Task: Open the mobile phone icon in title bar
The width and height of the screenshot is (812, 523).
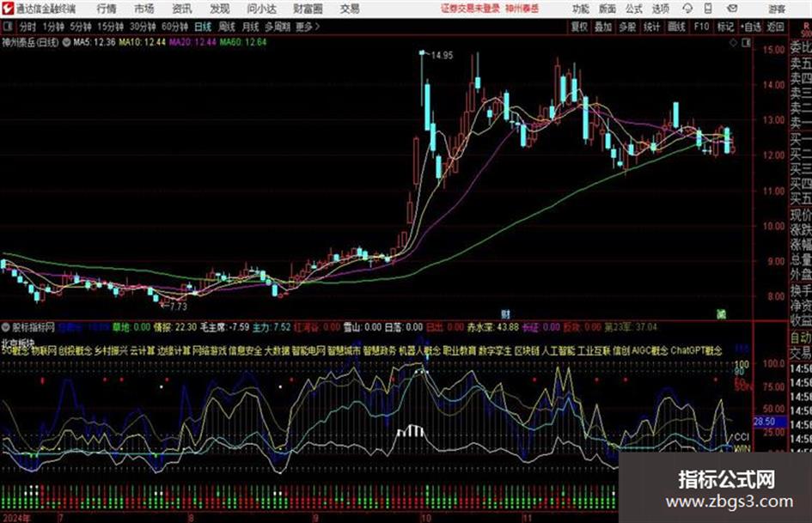Action: pyautogui.click(x=708, y=9)
